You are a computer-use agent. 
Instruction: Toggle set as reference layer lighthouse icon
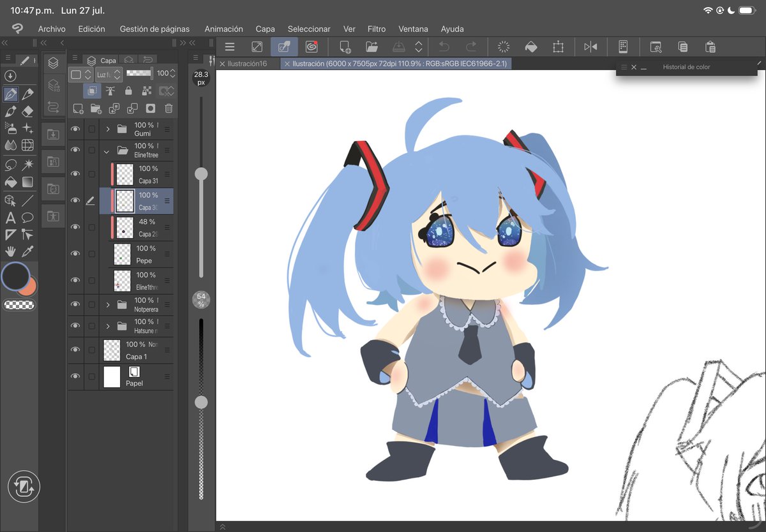coord(110,91)
